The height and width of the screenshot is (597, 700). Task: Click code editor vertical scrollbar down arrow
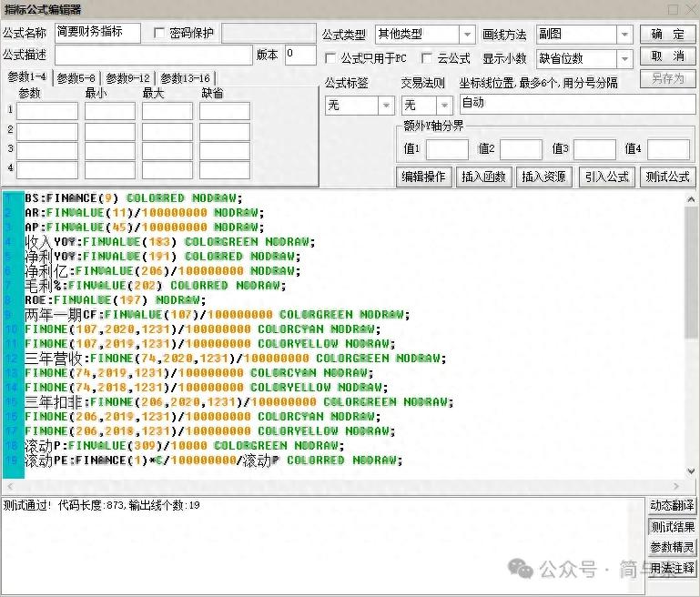(691, 471)
